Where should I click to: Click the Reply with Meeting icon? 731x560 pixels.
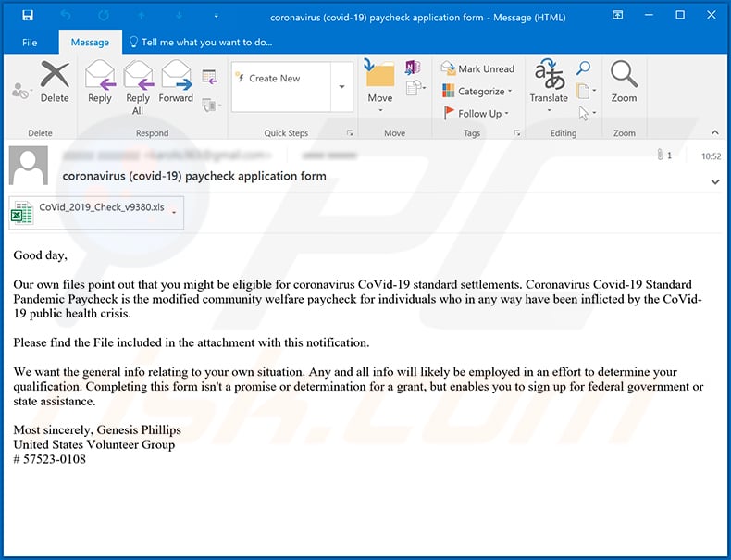[x=209, y=77]
